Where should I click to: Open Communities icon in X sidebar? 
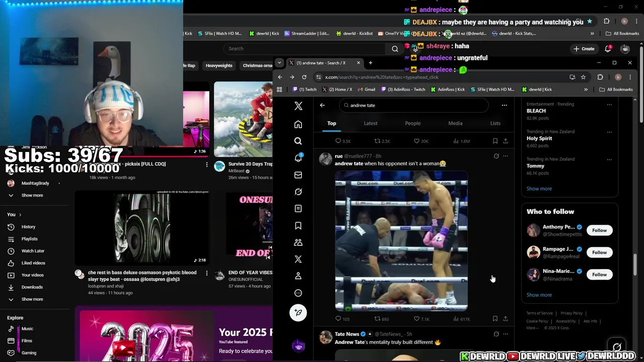coord(298,242)
